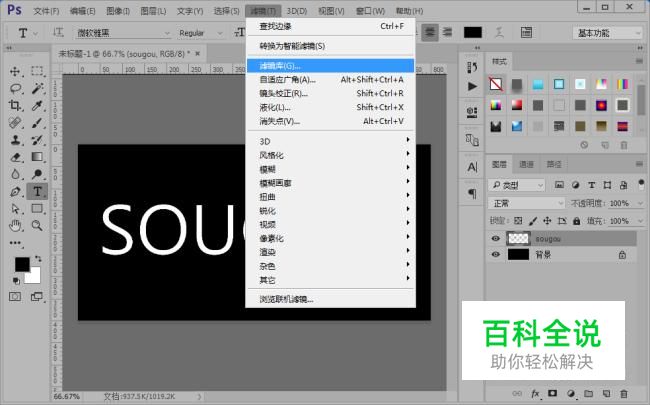Select the Hand tool

click(x=15, y=226)
